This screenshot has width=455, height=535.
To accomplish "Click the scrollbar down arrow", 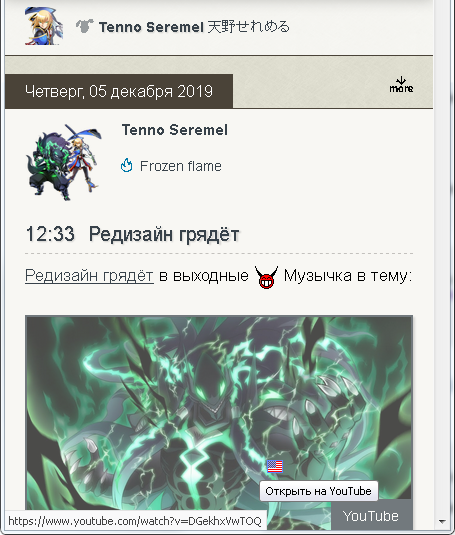I will coord(443,521).
